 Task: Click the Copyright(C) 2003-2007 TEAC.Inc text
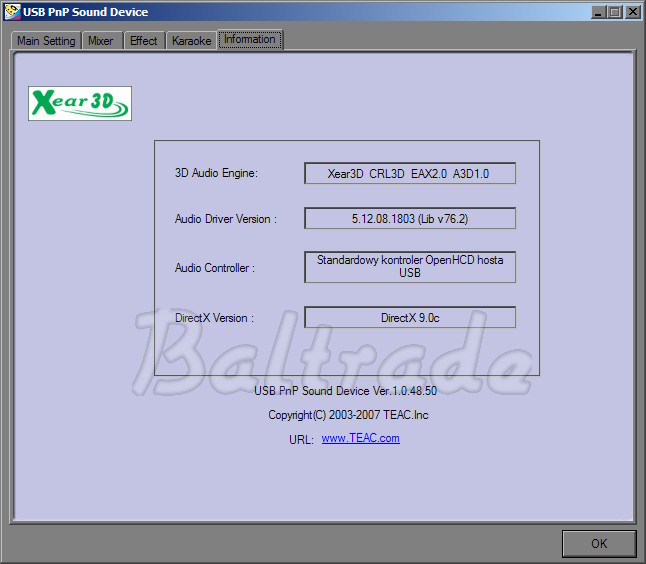pos(348,415)
